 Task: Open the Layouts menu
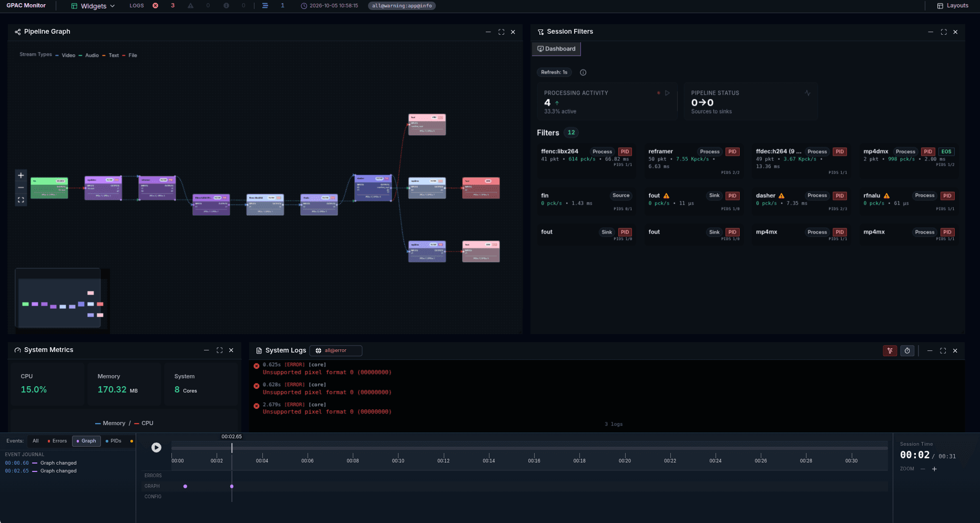pyautogui.click(x=953, y=6)
